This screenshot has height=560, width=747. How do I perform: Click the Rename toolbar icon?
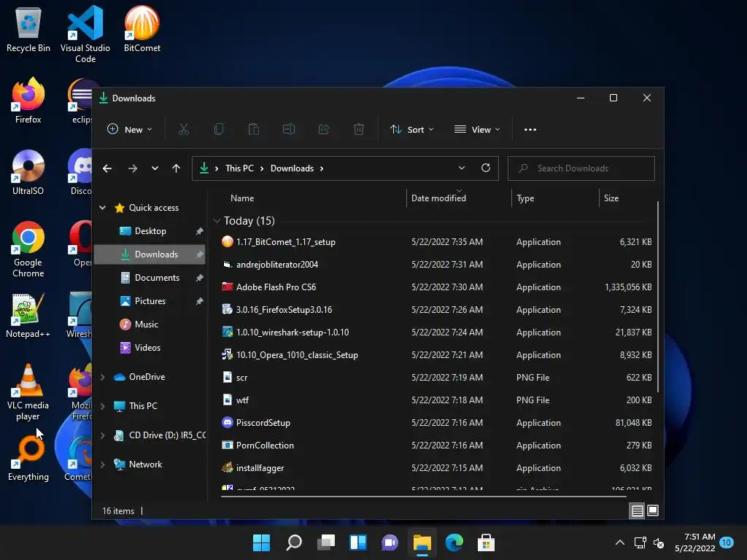pos(289,130)
